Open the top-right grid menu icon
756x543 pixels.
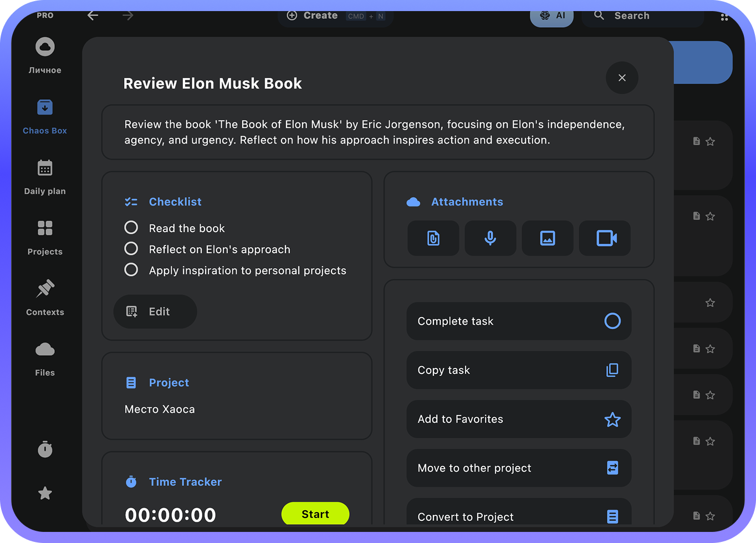tap(724, 17)
